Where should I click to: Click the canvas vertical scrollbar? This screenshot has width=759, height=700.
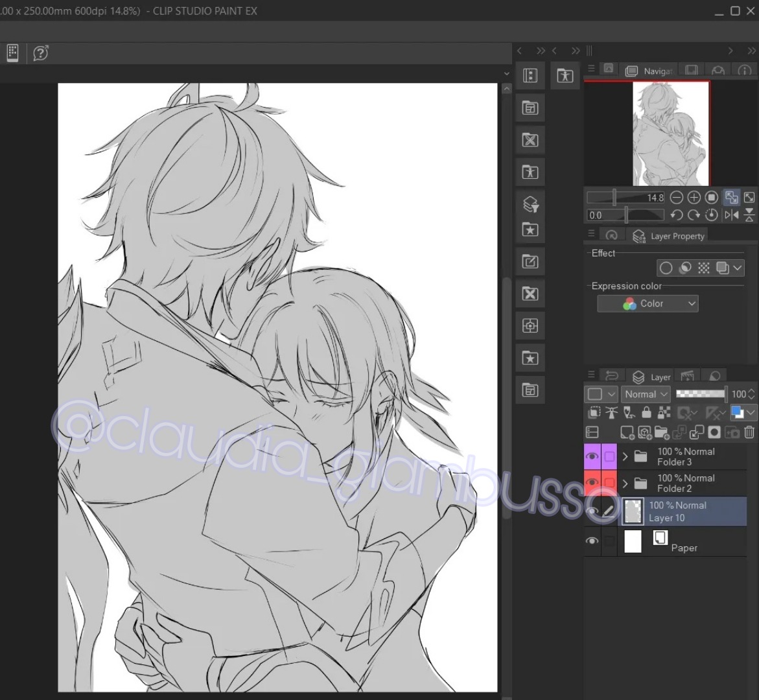[x=506, y=397]
